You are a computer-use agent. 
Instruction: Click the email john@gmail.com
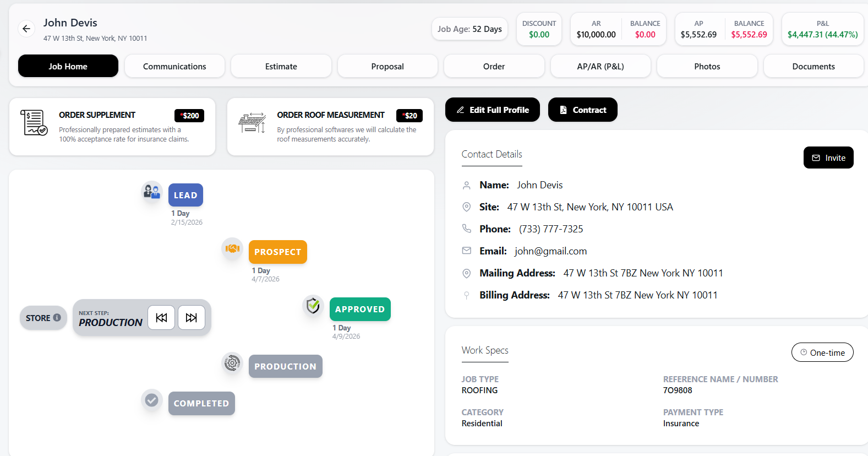(550, 251)
